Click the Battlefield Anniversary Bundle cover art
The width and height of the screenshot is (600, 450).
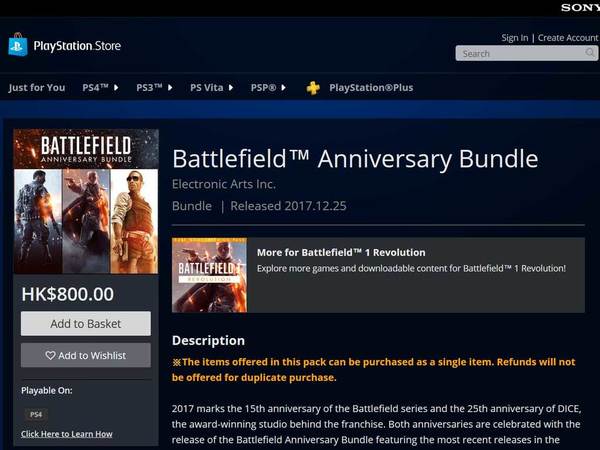coord(86,201)
